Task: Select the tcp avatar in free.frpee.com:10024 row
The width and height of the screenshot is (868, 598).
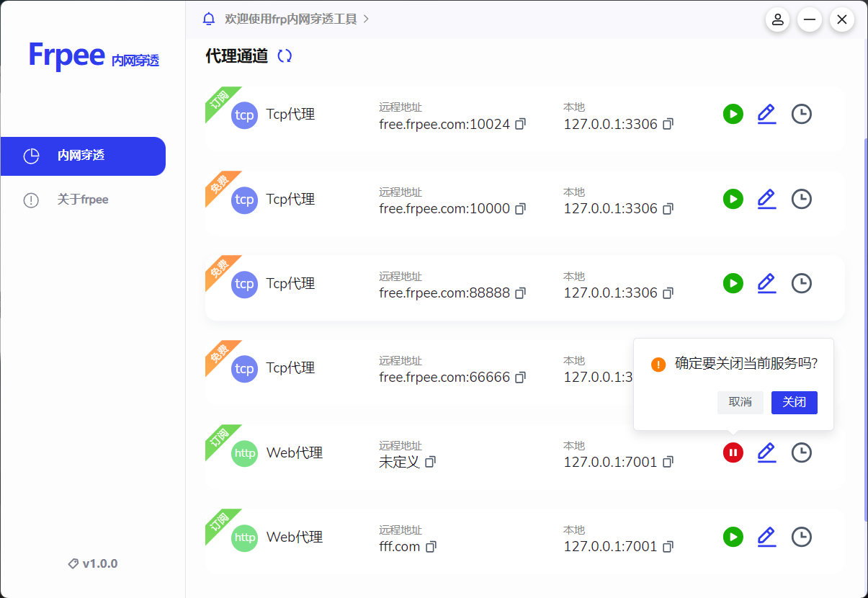Action: tap(244, 115)
